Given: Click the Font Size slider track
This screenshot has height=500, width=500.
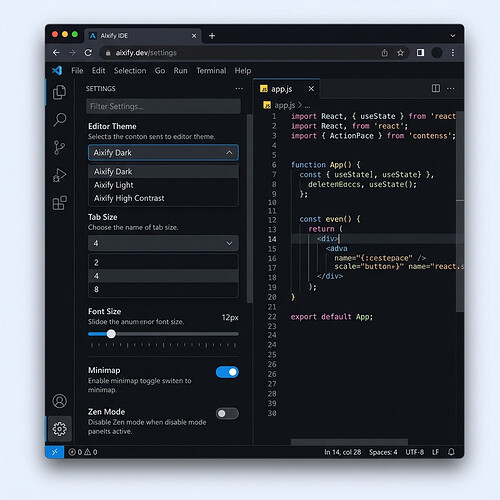Looking at the screenshot, I should click(163, 334).
